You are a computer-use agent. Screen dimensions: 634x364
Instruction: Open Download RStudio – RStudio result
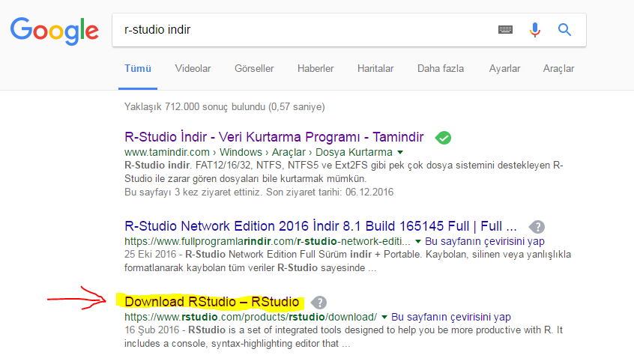tap(211, 302)
